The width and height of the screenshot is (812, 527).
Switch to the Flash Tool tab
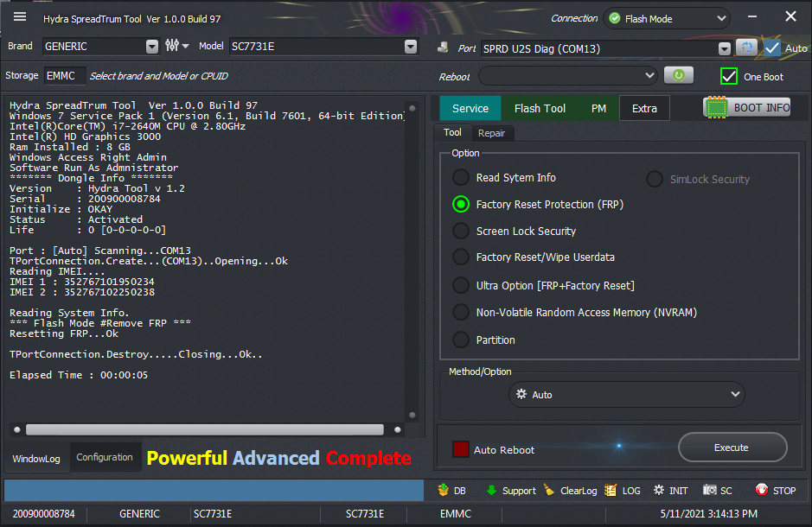pyautogui.click(x=540, y=108)
